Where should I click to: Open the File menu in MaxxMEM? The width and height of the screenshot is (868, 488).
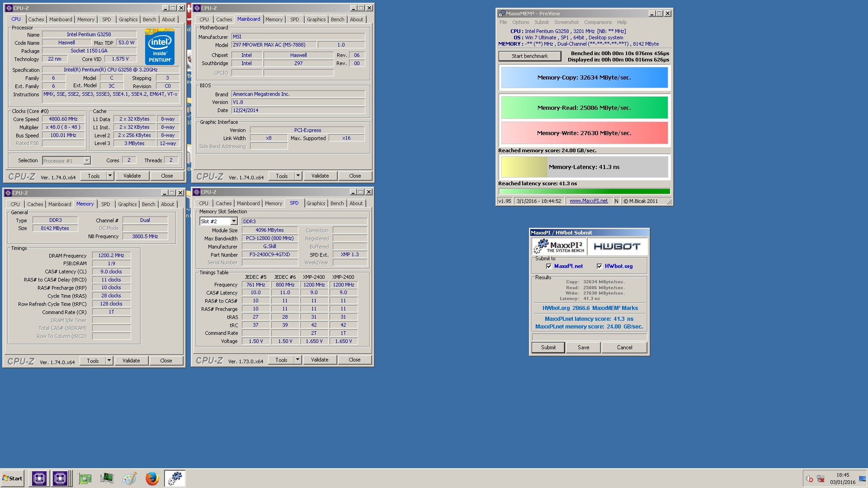click(503, 22)
